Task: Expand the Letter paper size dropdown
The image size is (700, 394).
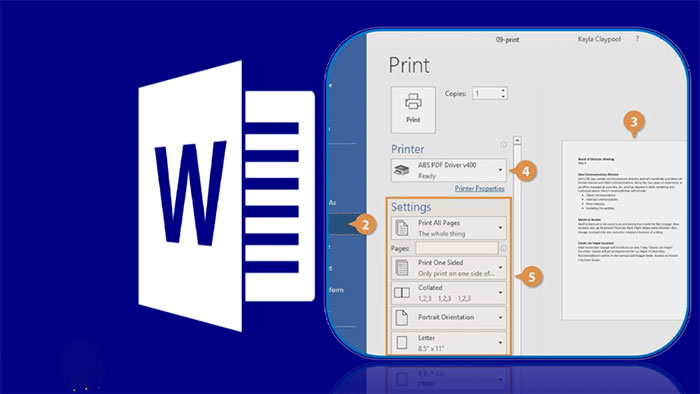Action: pyautogui.click(x=449, y=343)
